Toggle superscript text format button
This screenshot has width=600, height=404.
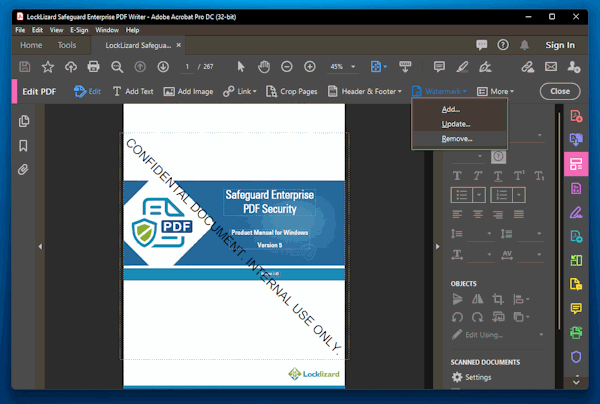click(519, 176)
